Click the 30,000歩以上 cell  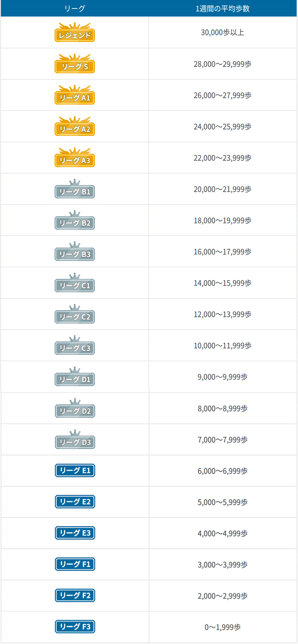[223, 33]
